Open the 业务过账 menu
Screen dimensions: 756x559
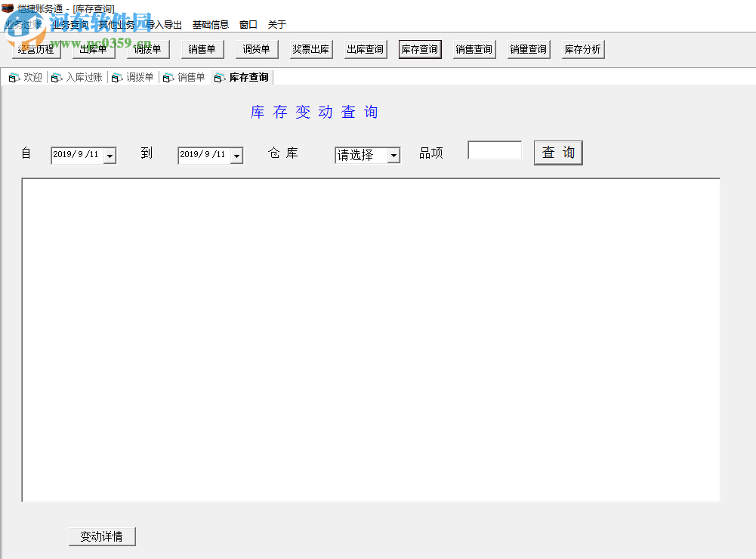[23, 25]
